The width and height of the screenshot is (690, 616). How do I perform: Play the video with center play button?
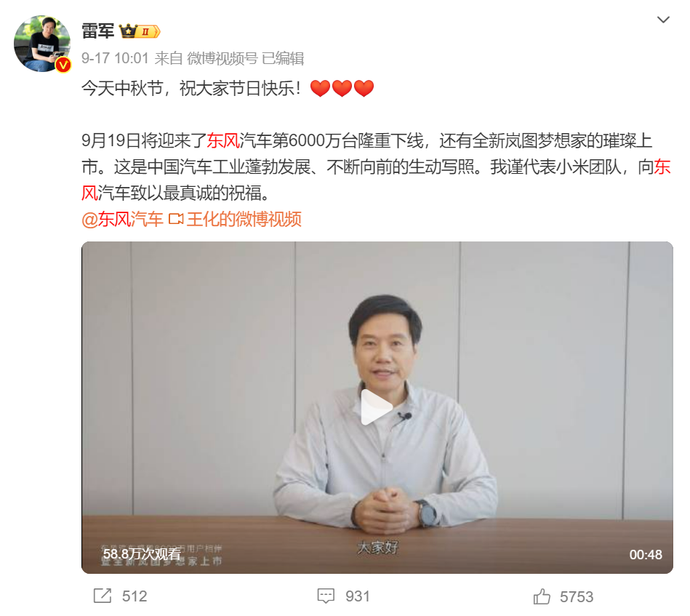(375, 407)
